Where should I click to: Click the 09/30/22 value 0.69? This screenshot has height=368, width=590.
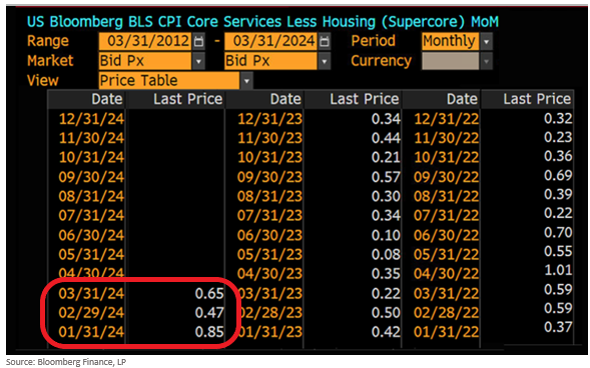tap(558, 176)
